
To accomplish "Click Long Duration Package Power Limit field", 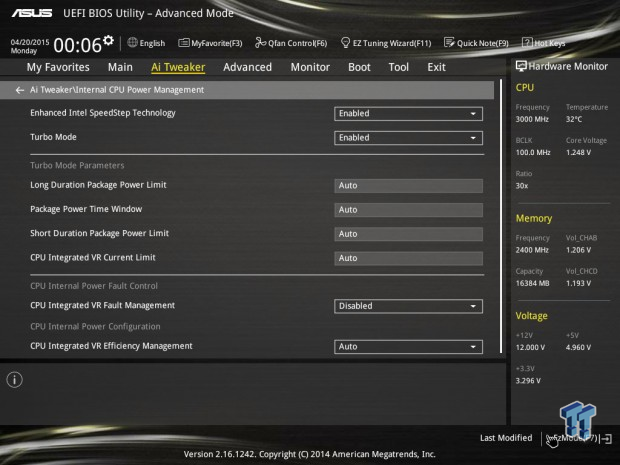I will 408,186.
